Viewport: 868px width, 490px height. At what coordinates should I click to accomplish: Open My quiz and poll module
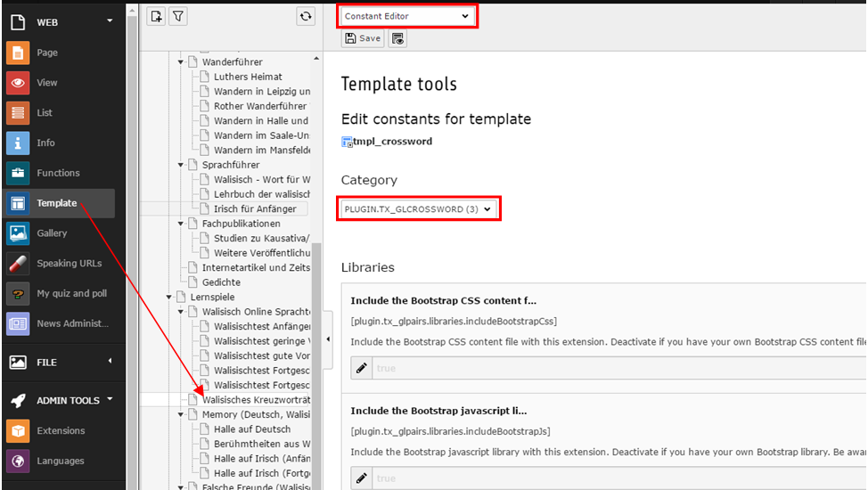click(x=59, y=293)
